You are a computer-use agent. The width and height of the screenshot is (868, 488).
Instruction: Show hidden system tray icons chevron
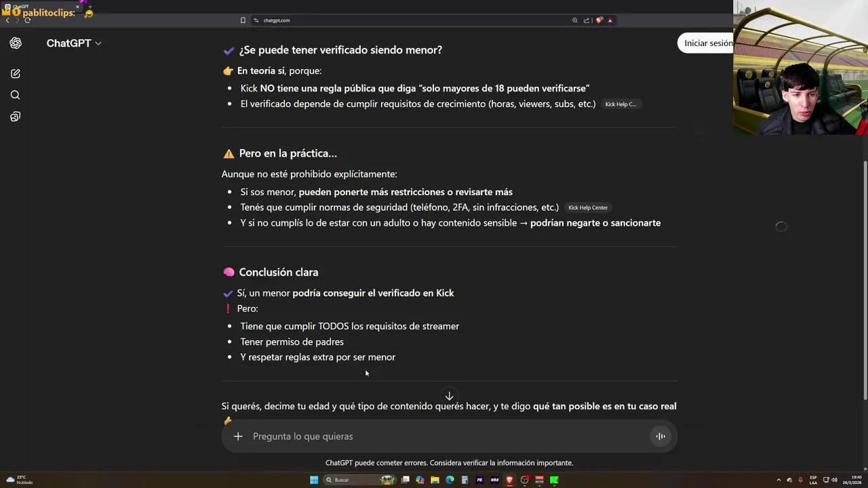[778, 480]
